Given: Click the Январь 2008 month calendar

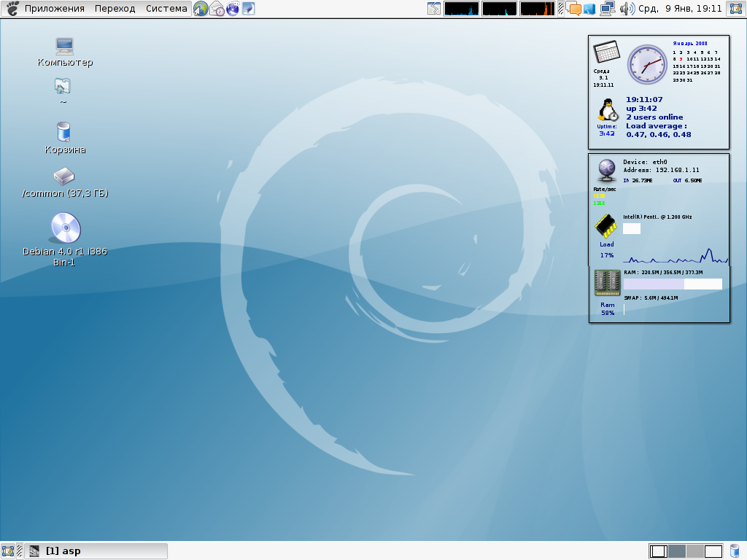Looking at the screenshot, I should 696,62.
